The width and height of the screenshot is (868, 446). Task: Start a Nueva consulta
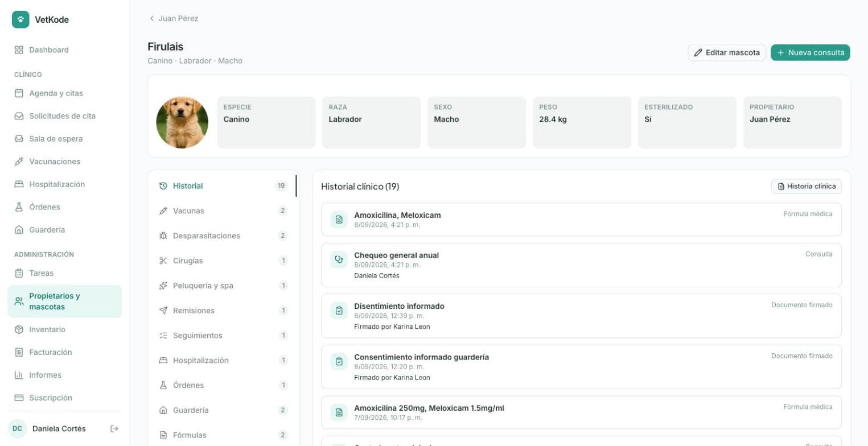pos(811,52)
